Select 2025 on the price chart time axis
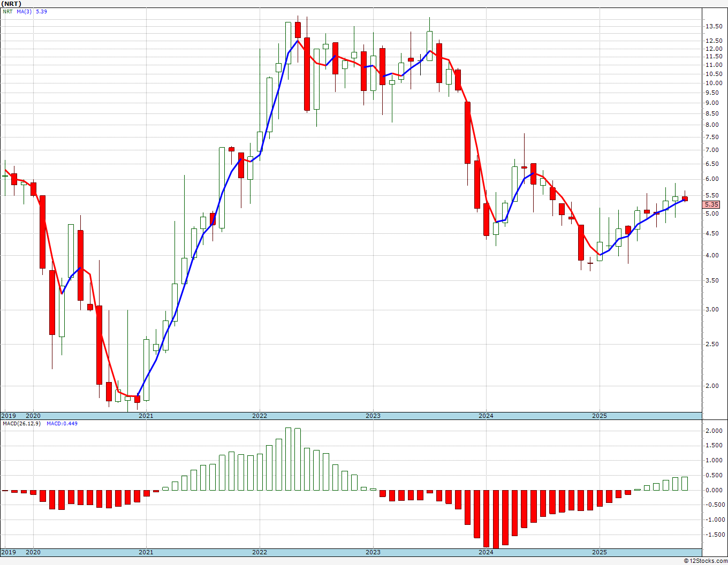Screen dimensions: 728x565 (x=600, y=416)
